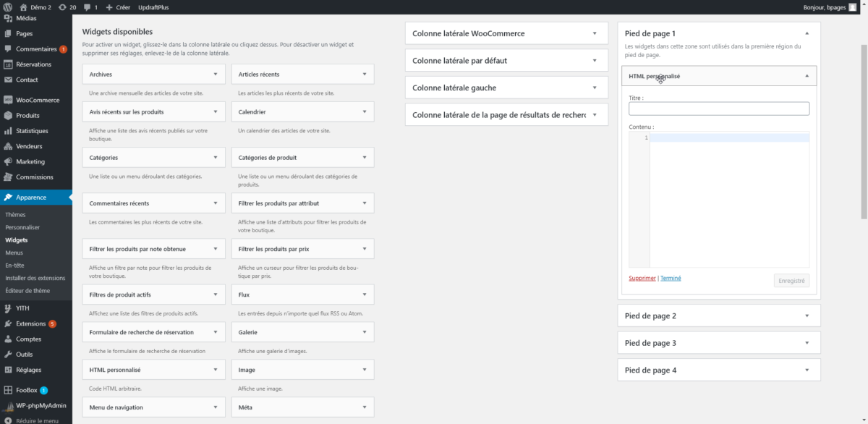Open the Extensions plugin icon
868x424 pixels.
(8, 323)
